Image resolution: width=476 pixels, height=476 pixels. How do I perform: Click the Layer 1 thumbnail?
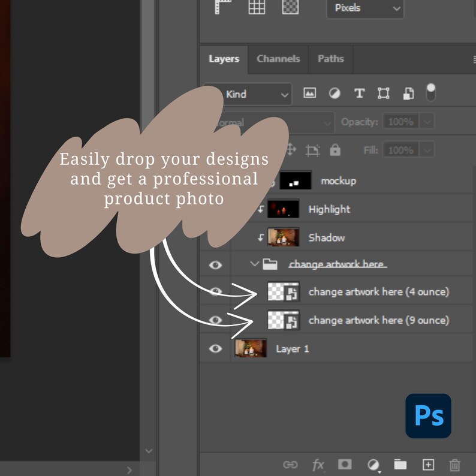click(x=251, y=348)
